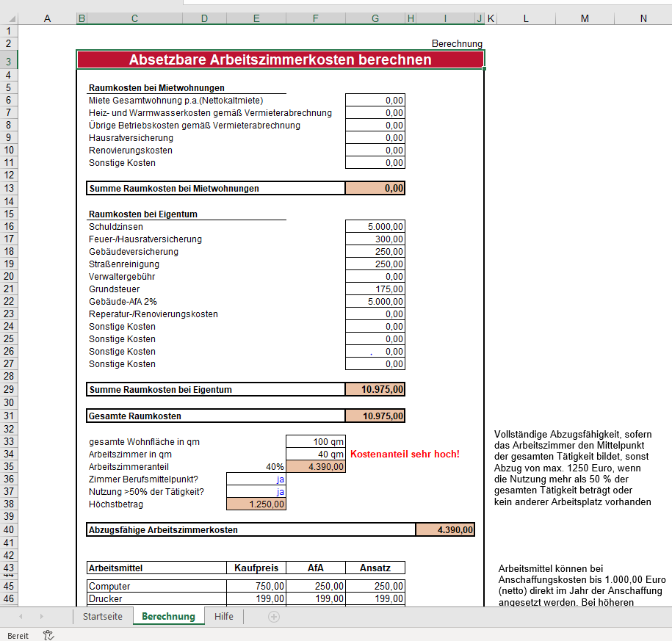Viewport: 672px width, 641px height.
Task: Click the accessibility checker status bar icon
Action: pyautogui.click(x=48, y=635)
